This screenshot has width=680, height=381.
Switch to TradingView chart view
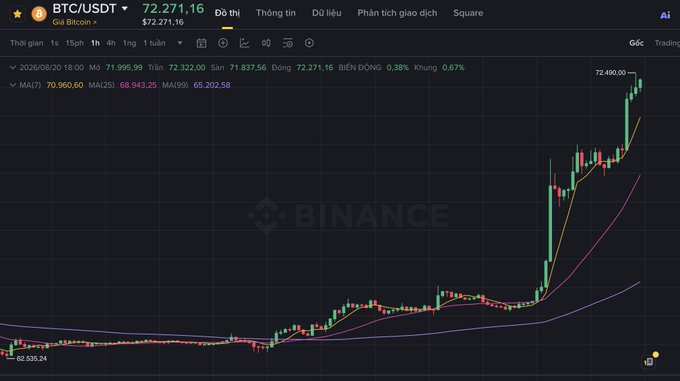pyautogui.click(x=667, y=43)
